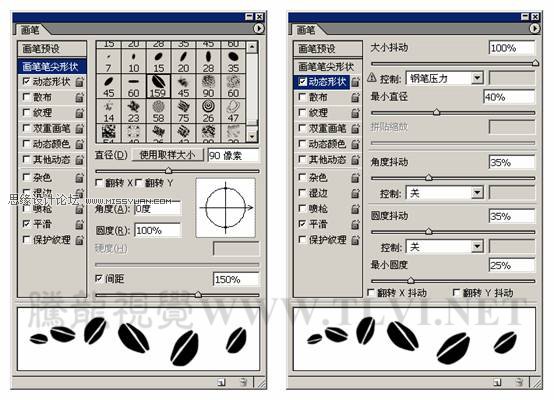Open the right brush panel flyout menu arrow

pos(535,28)
